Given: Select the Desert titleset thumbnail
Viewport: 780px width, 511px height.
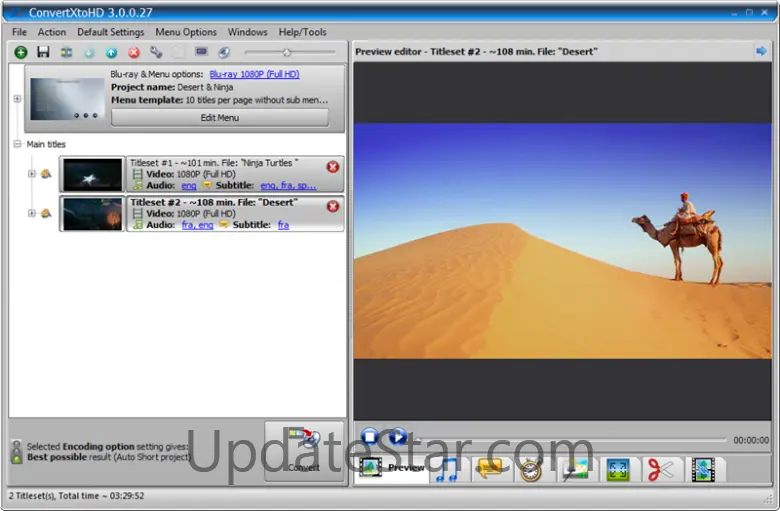Looking at the screenshot, I should [x=93, y=213].
